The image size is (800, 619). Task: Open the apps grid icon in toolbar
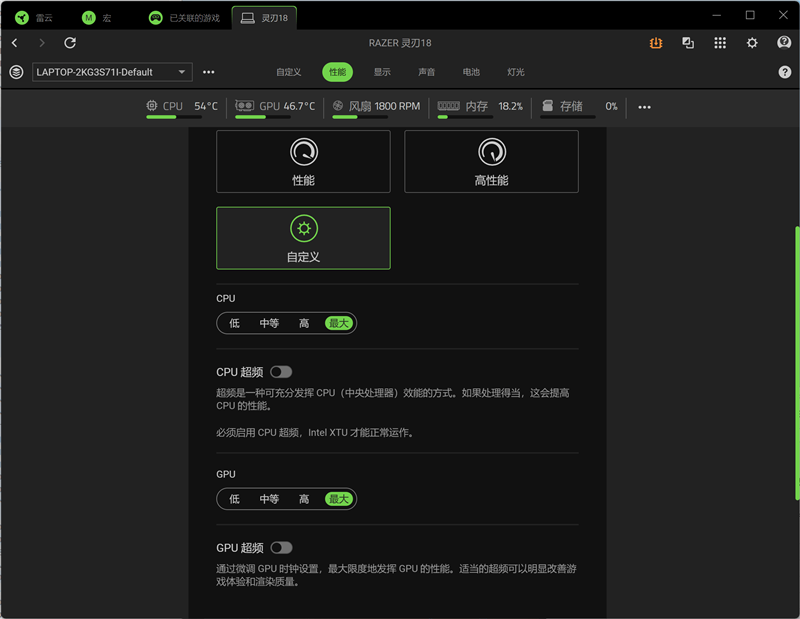coord(719,43)
